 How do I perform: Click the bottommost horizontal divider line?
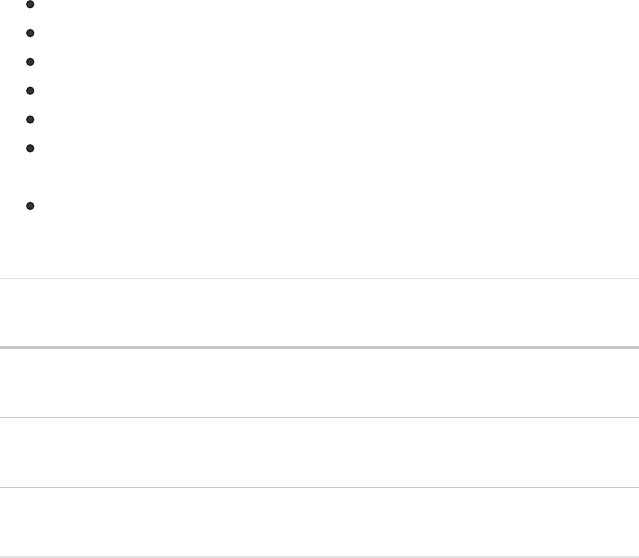point(320,557)
